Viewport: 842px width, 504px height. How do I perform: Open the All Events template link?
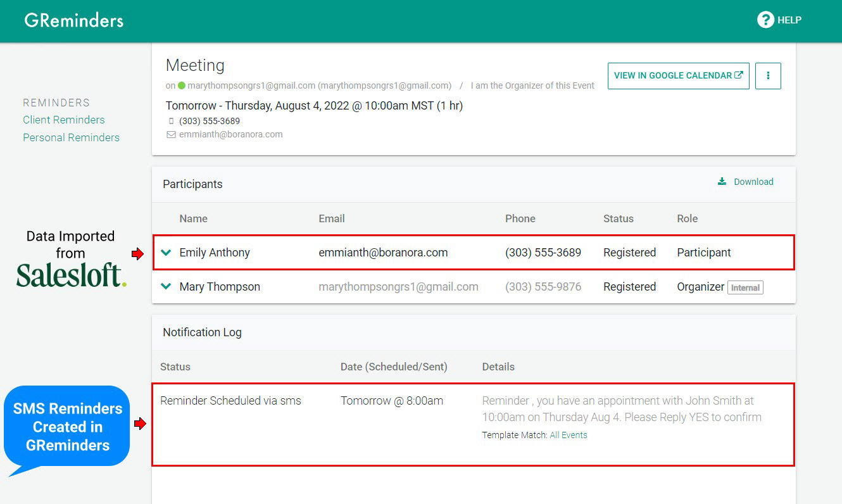click(568, 435)
